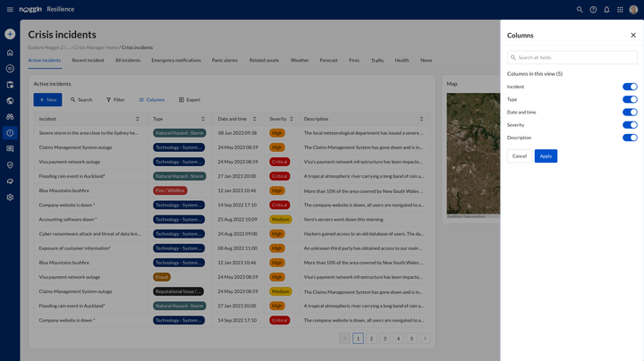Select the 'Fire / Wildfire' type badge

click(x=170, y=190)
